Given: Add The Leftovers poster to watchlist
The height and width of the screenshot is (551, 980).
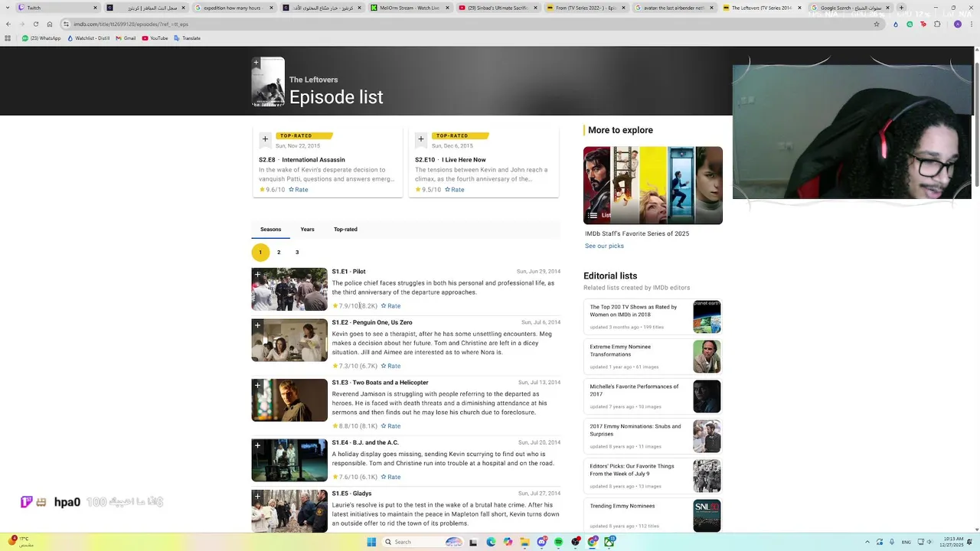Looking at the screenshot, I should (x=256, y=63).
